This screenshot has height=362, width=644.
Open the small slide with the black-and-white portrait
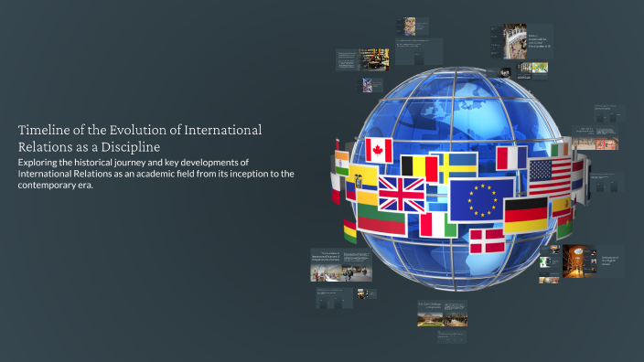pyautogui.click(x=499, y=73)
